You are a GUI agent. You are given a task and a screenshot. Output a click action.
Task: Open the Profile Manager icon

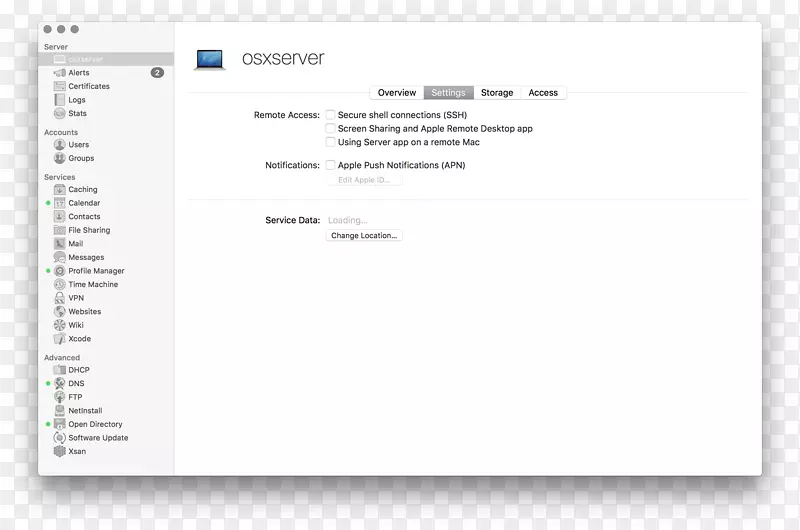(x=60, y=271)
